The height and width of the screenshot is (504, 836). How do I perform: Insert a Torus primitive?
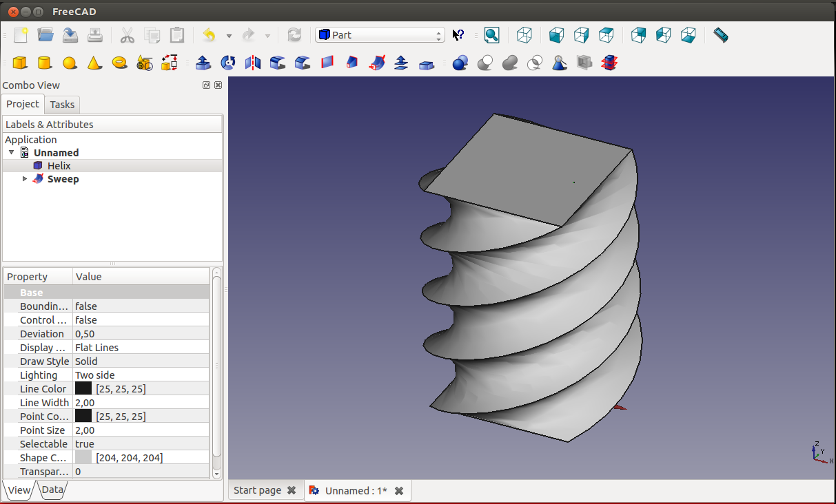[120, 63]
